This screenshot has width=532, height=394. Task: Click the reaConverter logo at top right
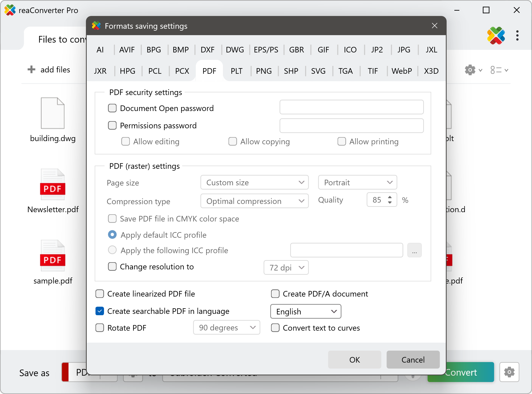[496, 36]
